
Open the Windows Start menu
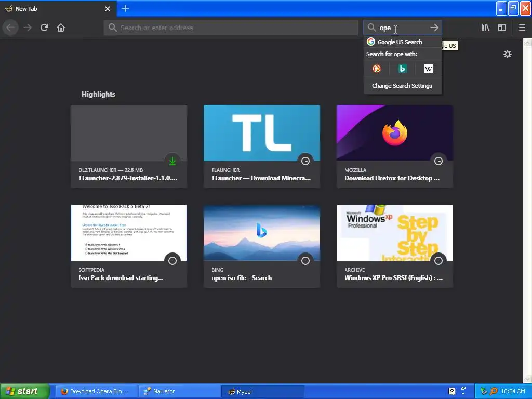25,391
